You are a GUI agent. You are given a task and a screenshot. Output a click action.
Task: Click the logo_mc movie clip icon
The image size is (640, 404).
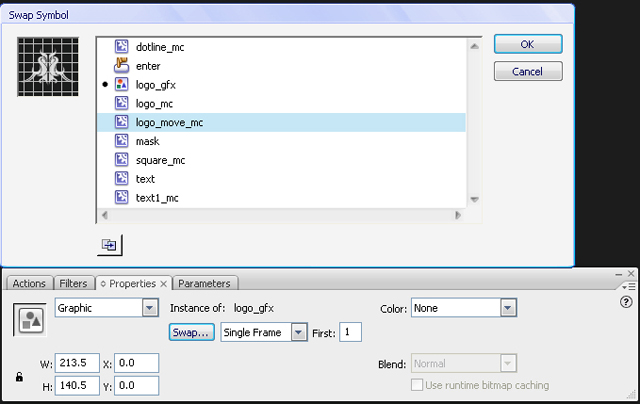click(121, 103)
